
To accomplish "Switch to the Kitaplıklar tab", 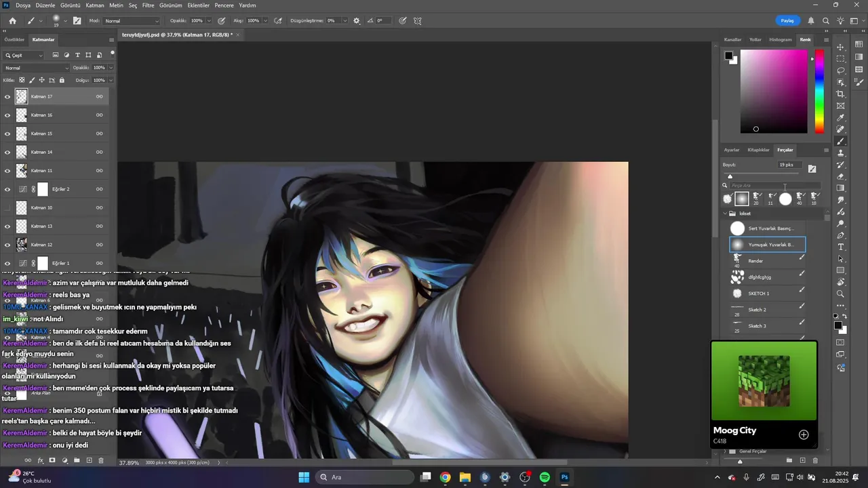I will click(x=758, y=150).
